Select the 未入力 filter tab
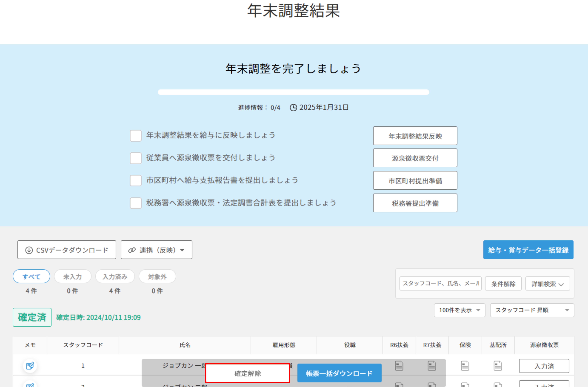Image resolution: width=588 pixels, height=387 pixels. (x=73, y=276)
